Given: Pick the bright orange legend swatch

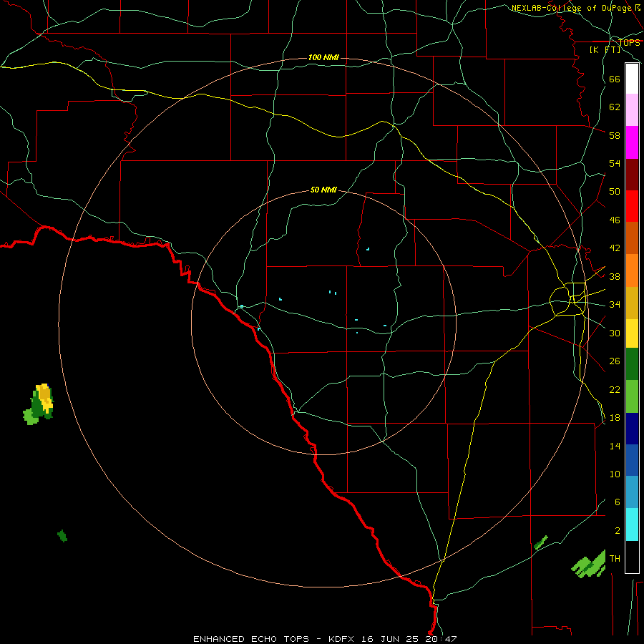Looking at the screenshot, I should (x=632, y=270).
